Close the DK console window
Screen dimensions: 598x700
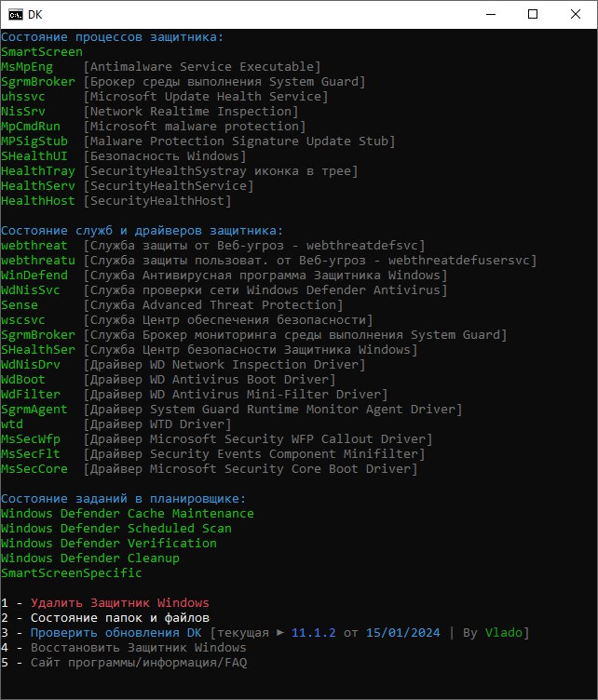click(x=576, y=14)
